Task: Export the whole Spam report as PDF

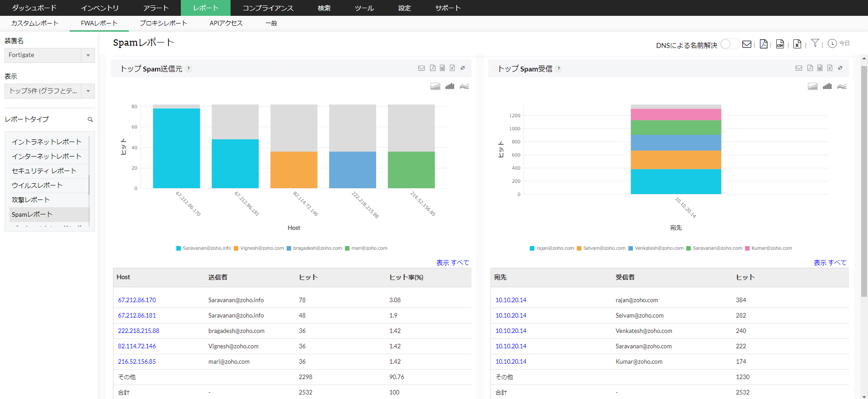Action: [x=764, y=44]
